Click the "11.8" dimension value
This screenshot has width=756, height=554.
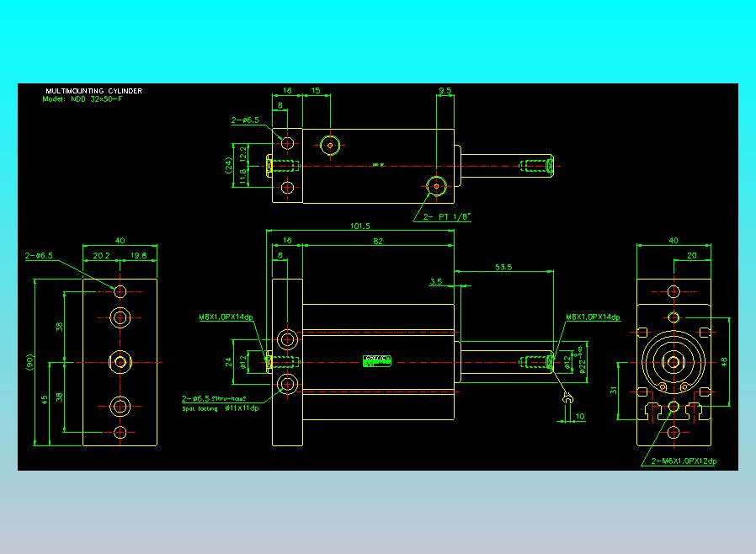(x=243, y=177)
